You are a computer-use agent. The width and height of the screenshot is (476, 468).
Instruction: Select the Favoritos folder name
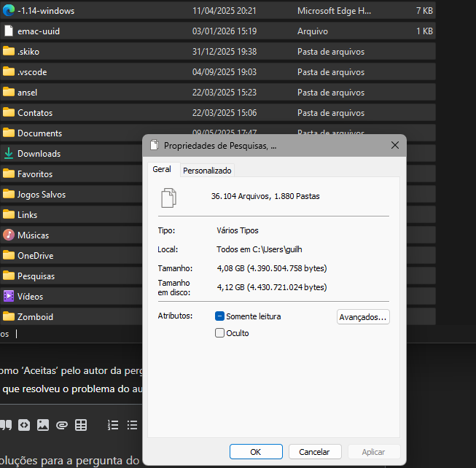pos(35,174)
